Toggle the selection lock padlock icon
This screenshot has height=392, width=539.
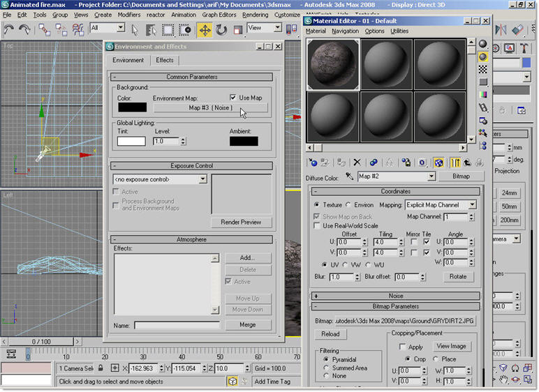point(101,368)
